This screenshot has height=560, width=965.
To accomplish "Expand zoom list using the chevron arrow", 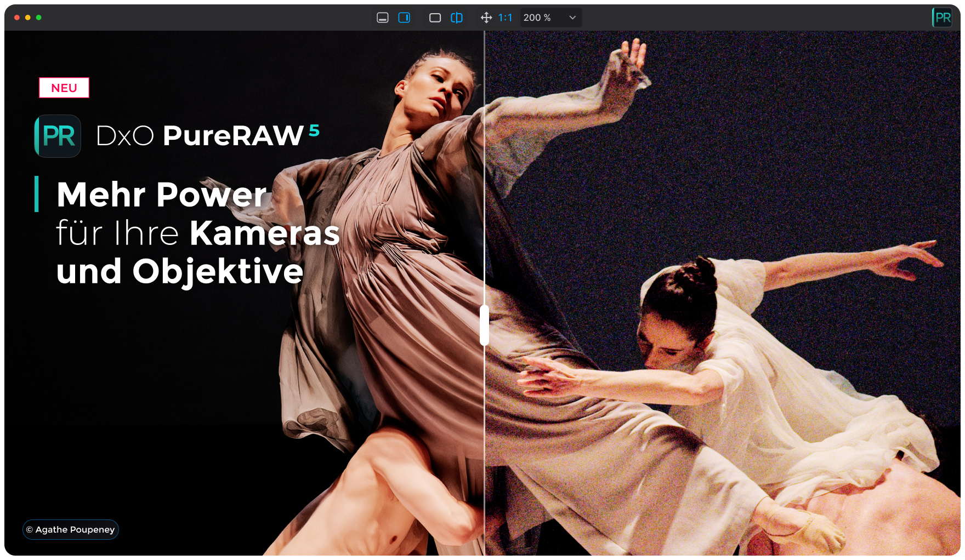I will coord(572,18).
